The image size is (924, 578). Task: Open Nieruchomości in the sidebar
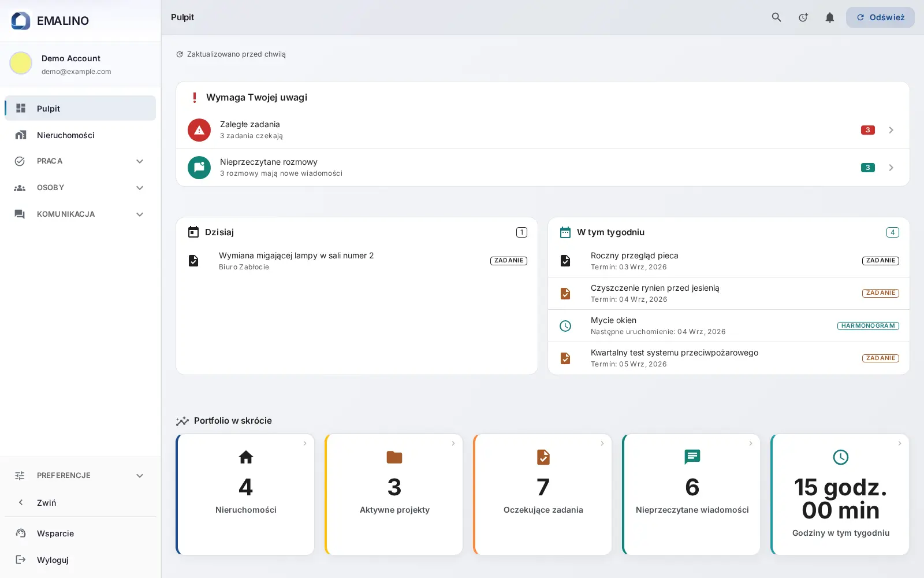click(80, 135)
